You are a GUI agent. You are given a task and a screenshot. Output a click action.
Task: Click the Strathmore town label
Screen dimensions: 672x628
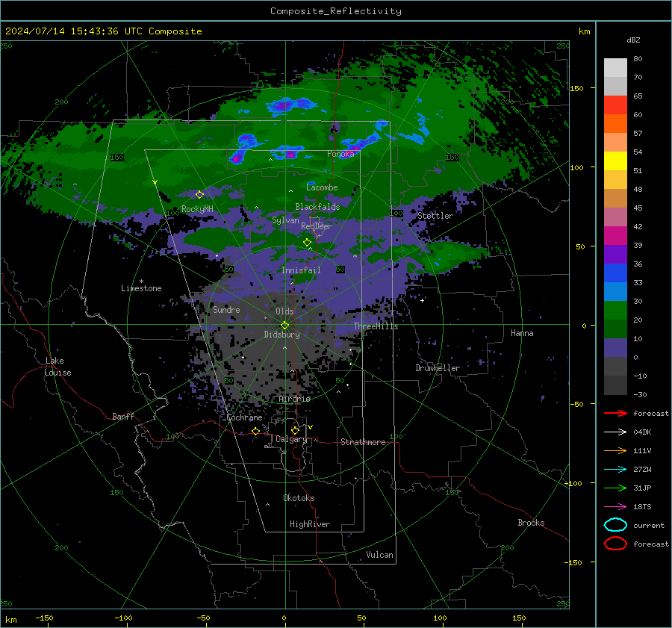point(363,442)
